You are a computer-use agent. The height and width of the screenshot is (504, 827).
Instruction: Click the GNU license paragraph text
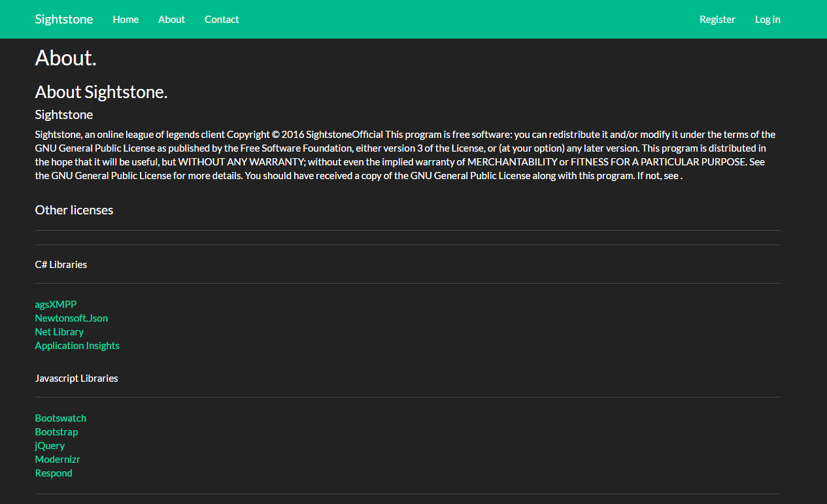click(405, 155)
